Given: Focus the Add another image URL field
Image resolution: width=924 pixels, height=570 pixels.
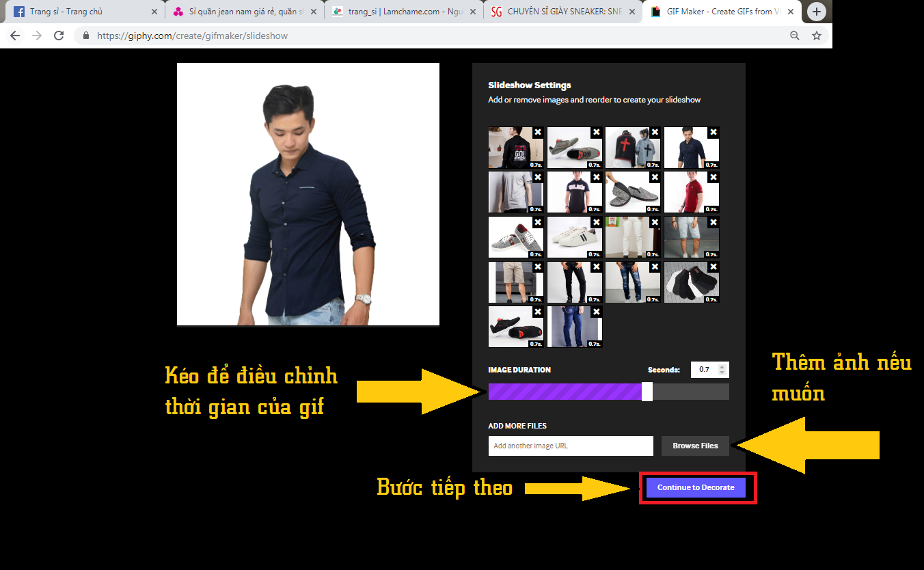Looking at the screenshot, I should 570,446.
